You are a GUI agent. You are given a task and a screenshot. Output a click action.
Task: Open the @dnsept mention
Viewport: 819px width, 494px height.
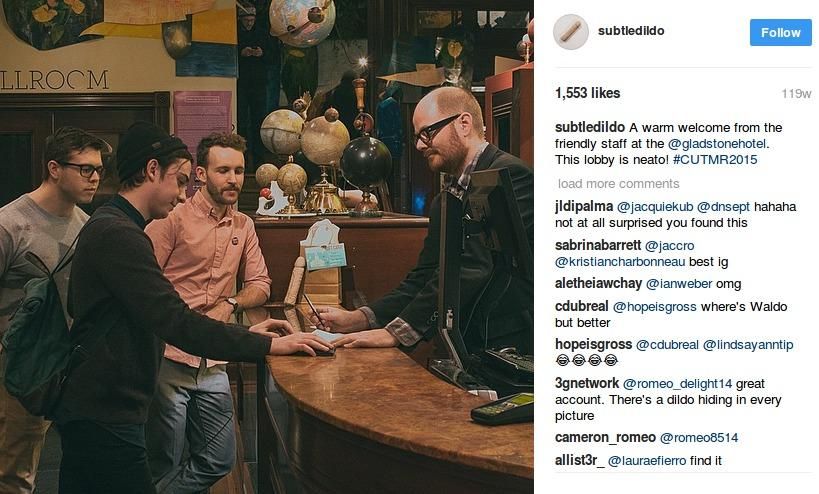click(723, 207)
